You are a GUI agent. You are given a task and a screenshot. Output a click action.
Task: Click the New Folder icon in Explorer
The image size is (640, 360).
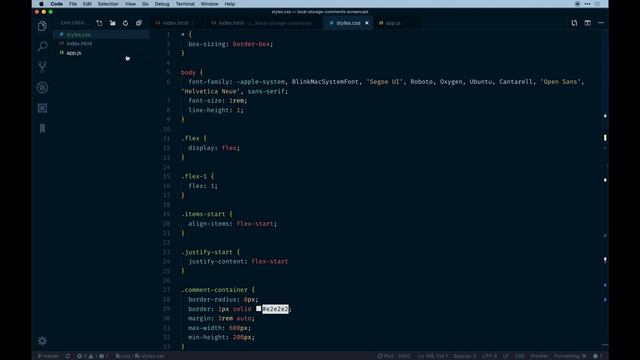[113, 23]
